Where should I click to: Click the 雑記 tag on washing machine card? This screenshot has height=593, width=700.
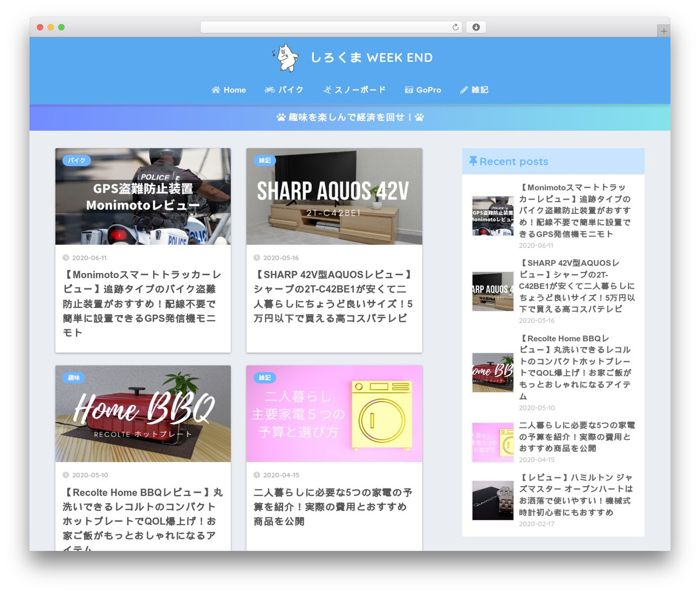(x=265, y=377)
